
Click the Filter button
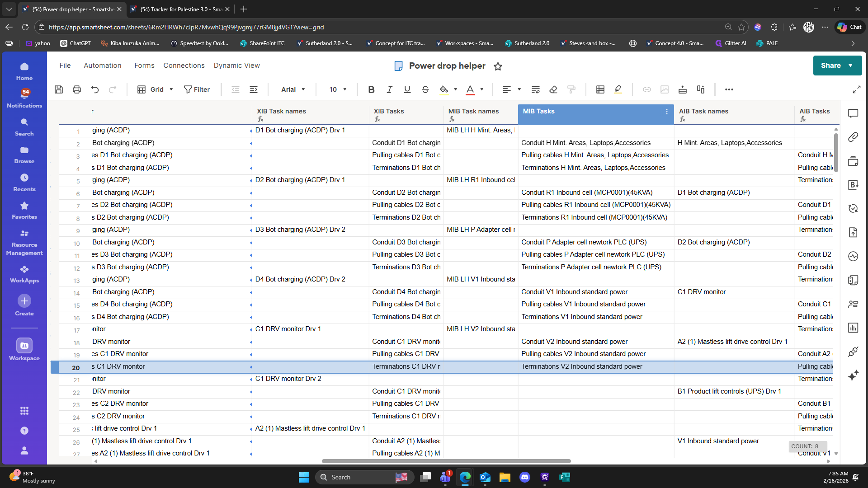tap(197, 89)
